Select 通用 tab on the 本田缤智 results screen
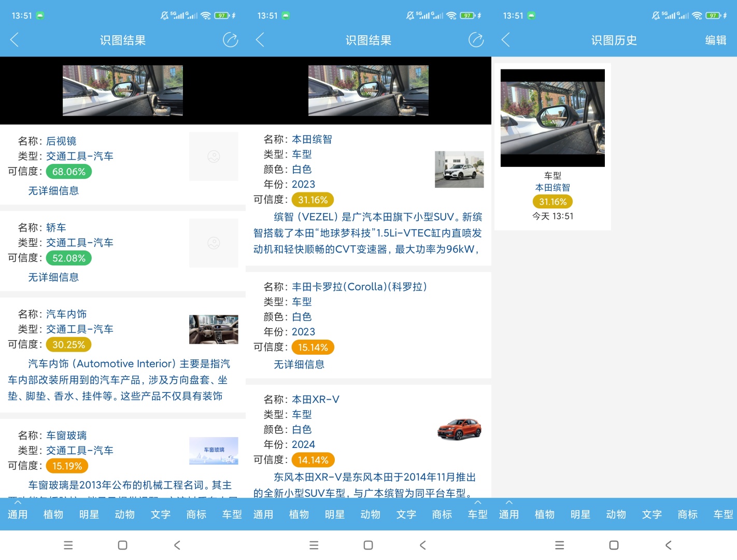This screenshot has height=560, width=737. (x=263, y=514)
